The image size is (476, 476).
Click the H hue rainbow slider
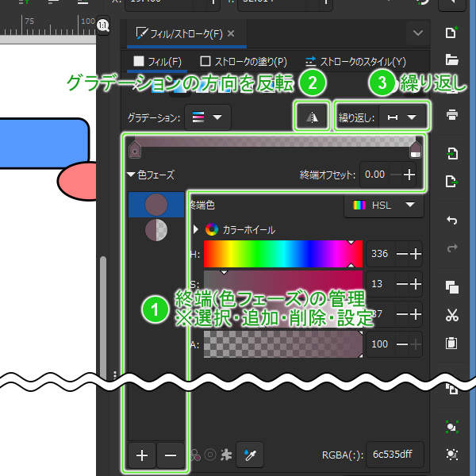click(283, 254)
